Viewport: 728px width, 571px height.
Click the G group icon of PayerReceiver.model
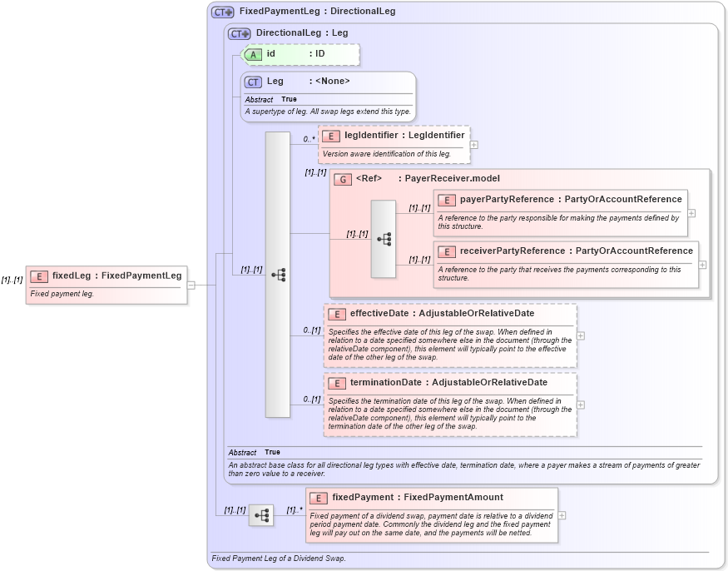(x=343, y=179)
